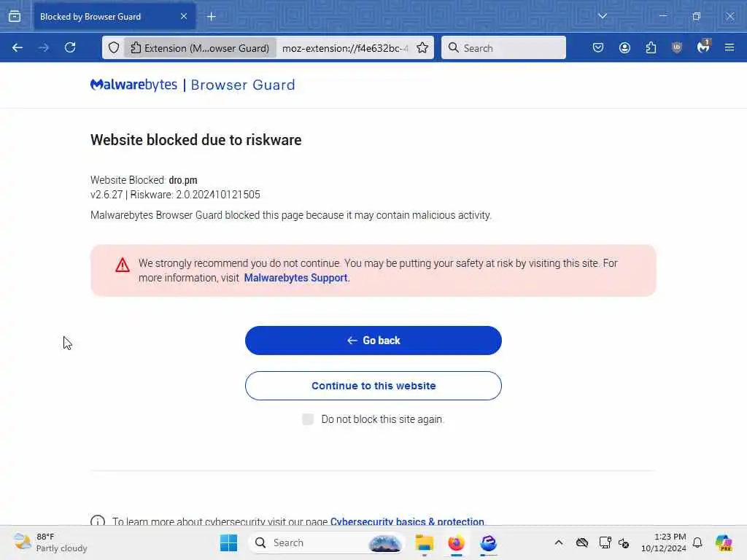The width and height of the screenshot is (747, 560).
Task: Reload the current page
Action: pyautogui.click(x=70, y=47)
